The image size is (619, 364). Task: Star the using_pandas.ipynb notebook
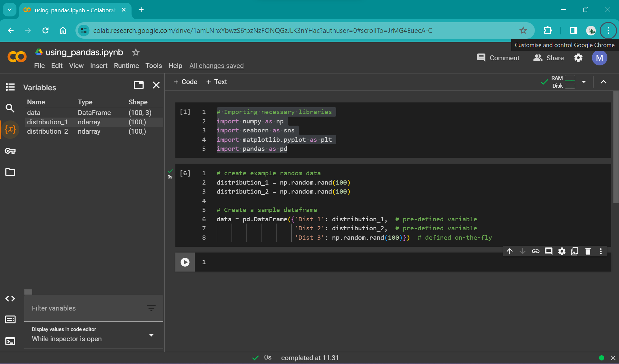click(136, 52)
